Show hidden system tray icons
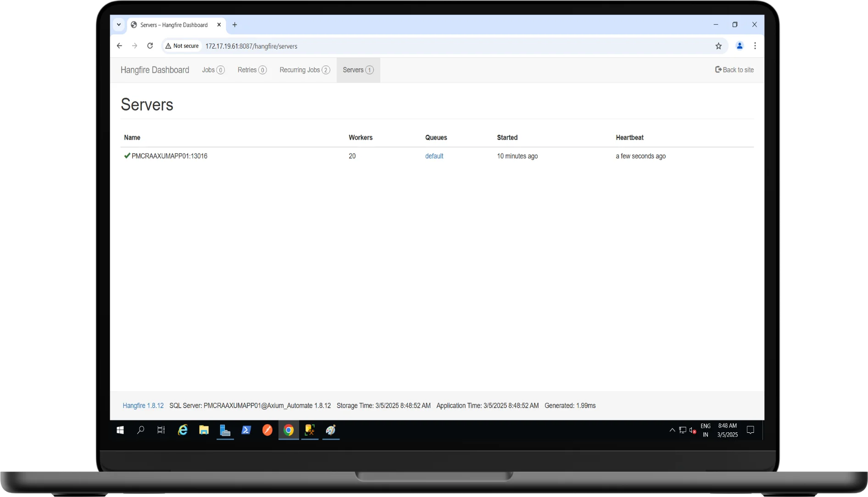Viewport: 868px width, 497px height. coord(672,430)
